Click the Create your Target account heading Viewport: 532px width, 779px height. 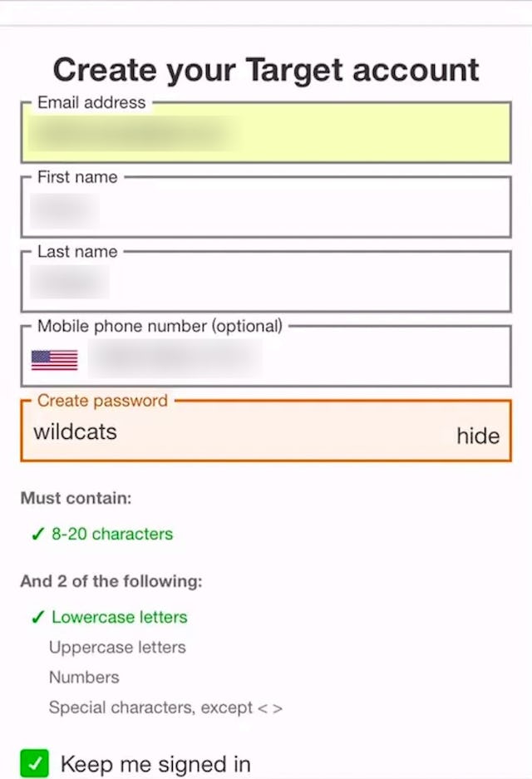click(266, 70)
